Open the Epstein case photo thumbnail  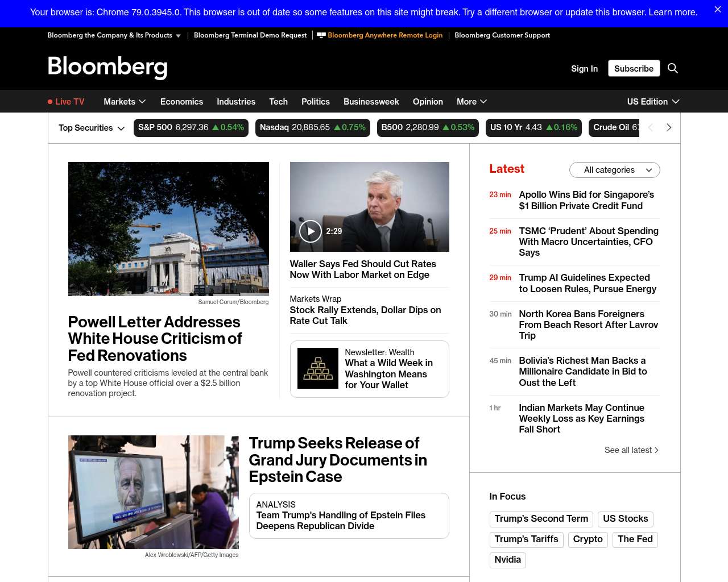pyautogui.click(x=154, y=492)
